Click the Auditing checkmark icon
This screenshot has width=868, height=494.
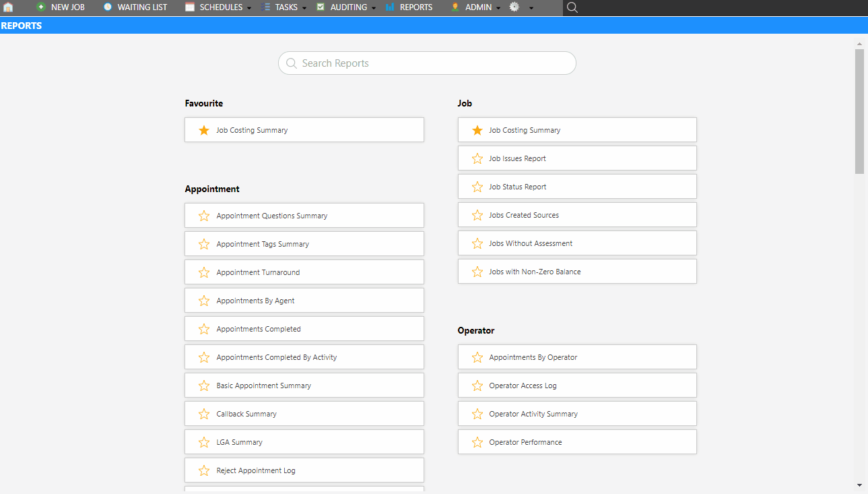321,7
